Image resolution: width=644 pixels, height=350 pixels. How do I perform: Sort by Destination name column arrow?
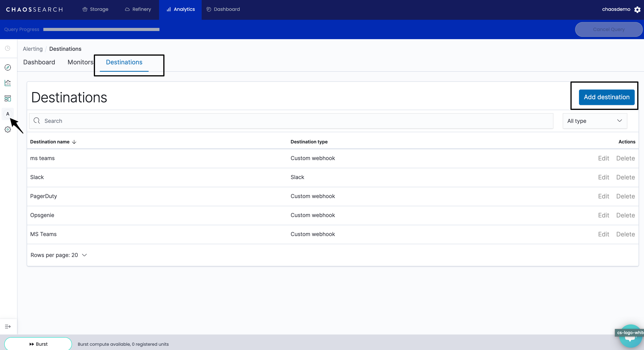74,142
